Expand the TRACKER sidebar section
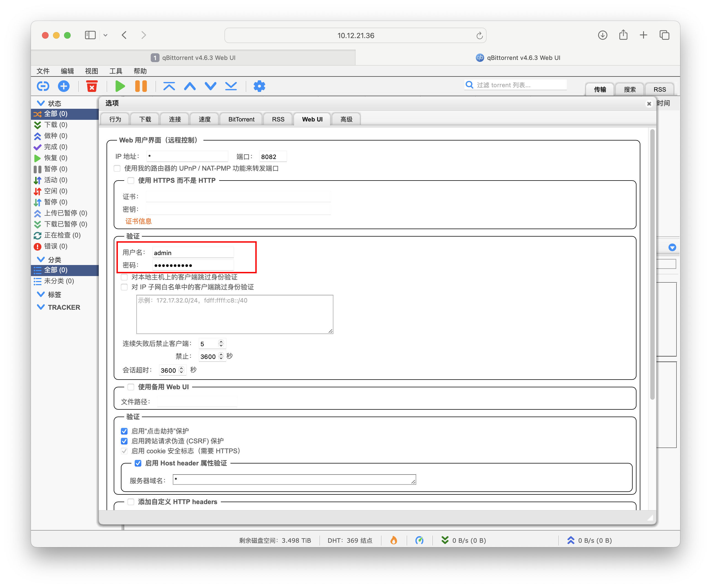Screen dimensions: 711x588 tap(41, 307)
